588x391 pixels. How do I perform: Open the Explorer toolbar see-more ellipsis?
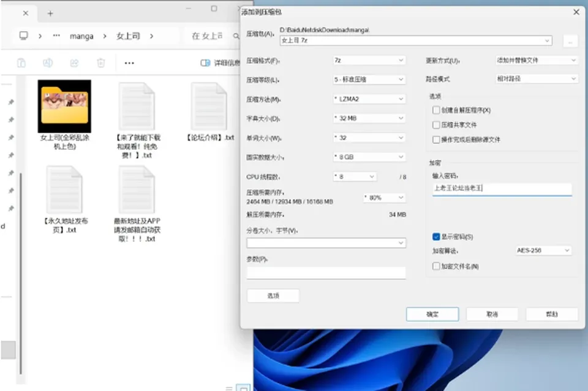click(129, 63)
